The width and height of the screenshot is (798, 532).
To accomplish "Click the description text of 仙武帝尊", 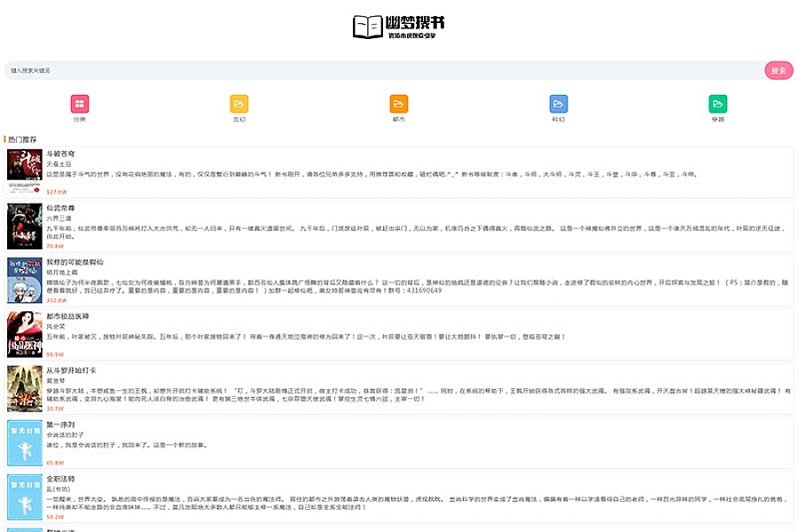I will (x=418, y=232).
